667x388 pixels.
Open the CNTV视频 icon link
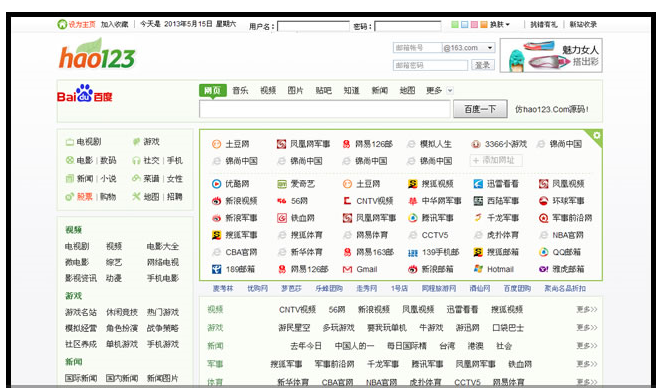point(347,201)
